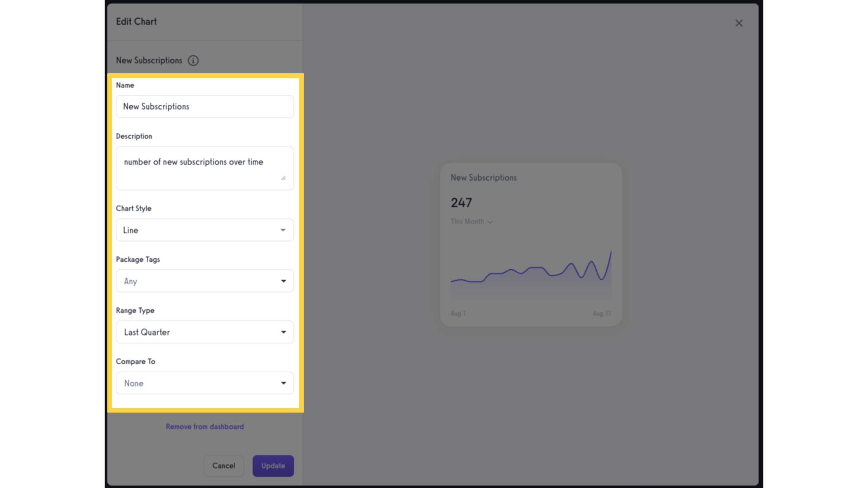The width and height of the screenshot is (868, 488).
Task: Click the Cancel button
Action: [x=224, y=466]
